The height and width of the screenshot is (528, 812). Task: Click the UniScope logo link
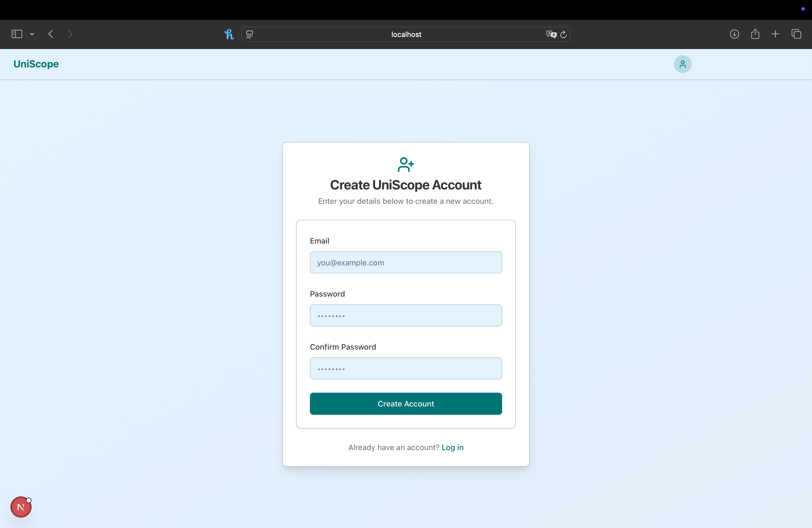(36, 64)
